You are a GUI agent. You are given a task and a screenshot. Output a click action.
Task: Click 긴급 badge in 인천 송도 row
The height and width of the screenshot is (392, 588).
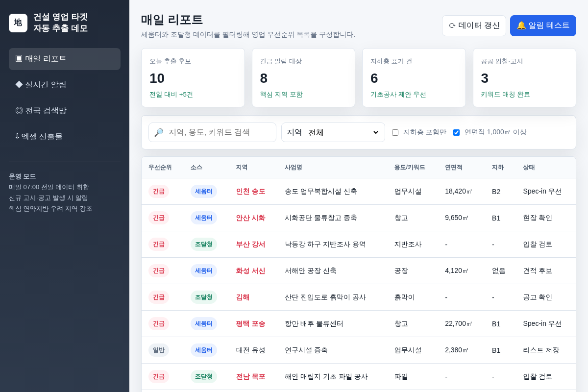[159, 191]
